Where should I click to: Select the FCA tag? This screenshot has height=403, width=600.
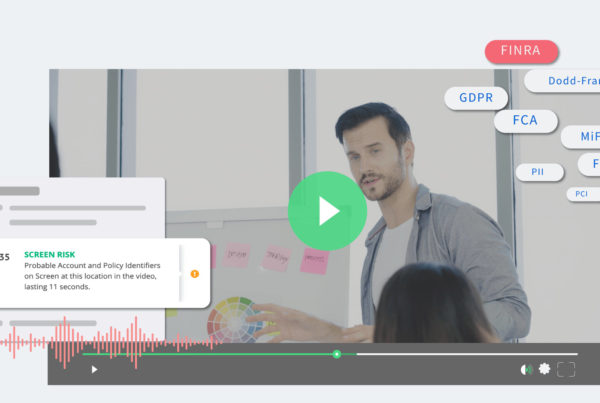525,121
